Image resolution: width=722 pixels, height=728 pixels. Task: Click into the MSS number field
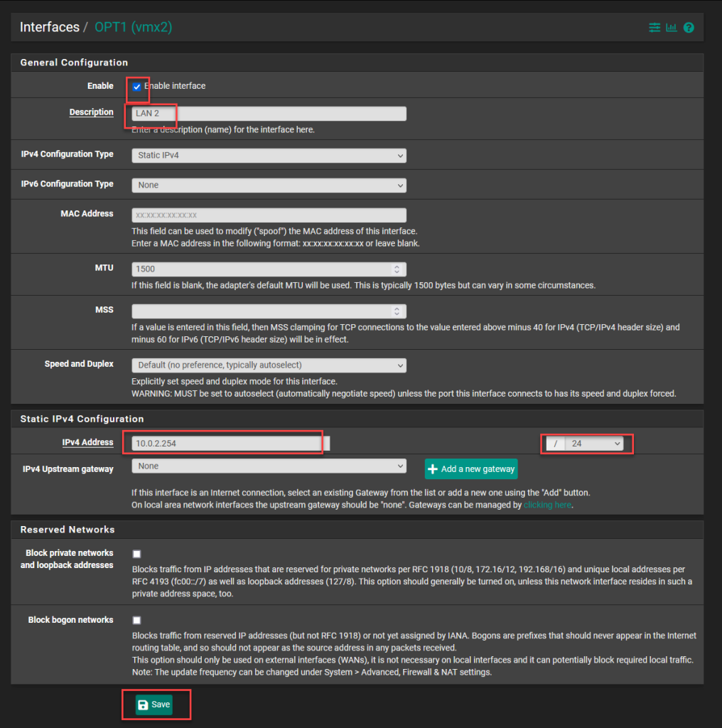[x=261, y=311]
